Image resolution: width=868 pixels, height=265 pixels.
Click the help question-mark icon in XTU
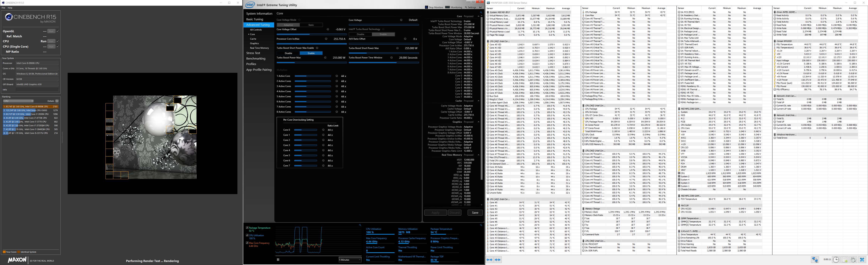tap(481, 7)
